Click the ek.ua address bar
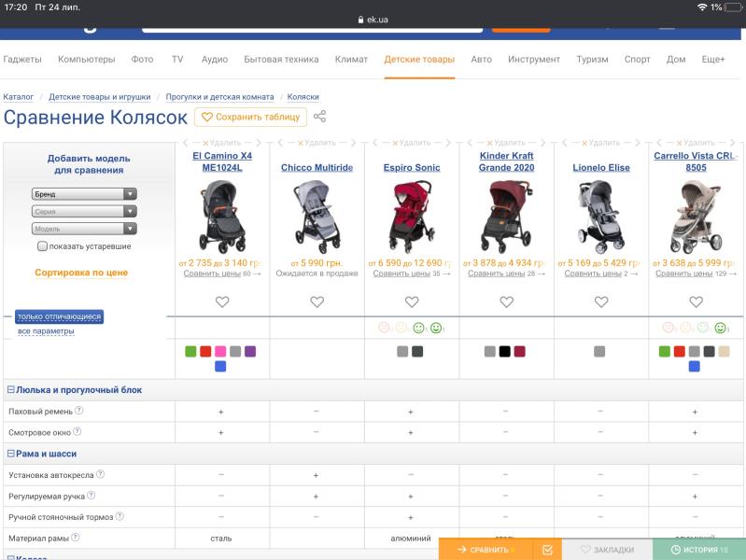The height and width of the screenshot is (560, 746). (373, 20)
